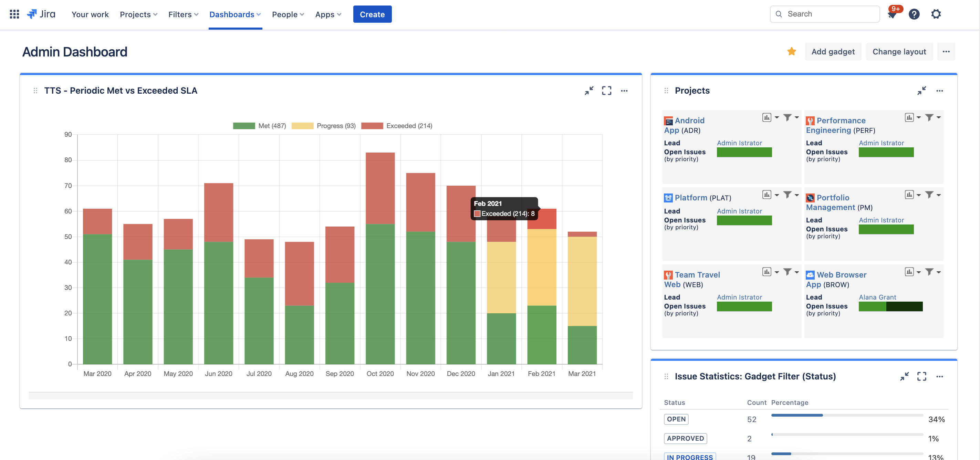Minimize the Projects gadget
Viewport: 980px width, 460px height.
click(x=921, y=91)
